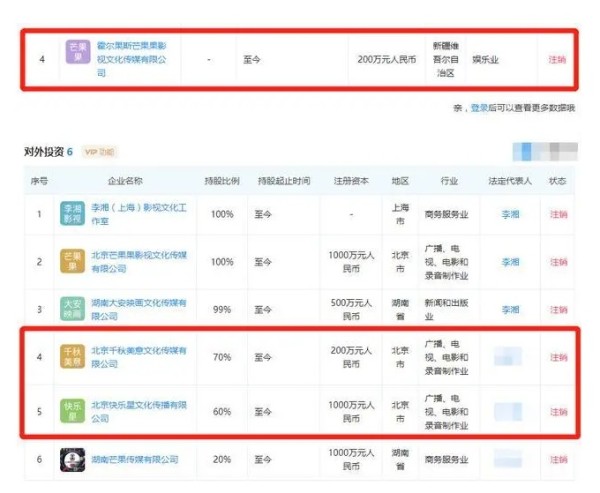Viewport: 600px width, 493px height.
Task: Click 湖南省 region in 大安映画 row
Action: 400,309
